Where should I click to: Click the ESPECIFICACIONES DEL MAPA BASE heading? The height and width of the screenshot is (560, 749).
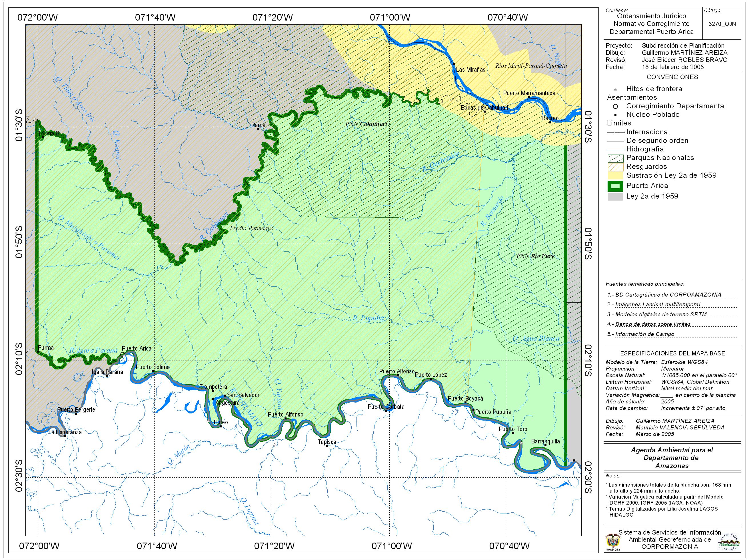coord(672,353)
